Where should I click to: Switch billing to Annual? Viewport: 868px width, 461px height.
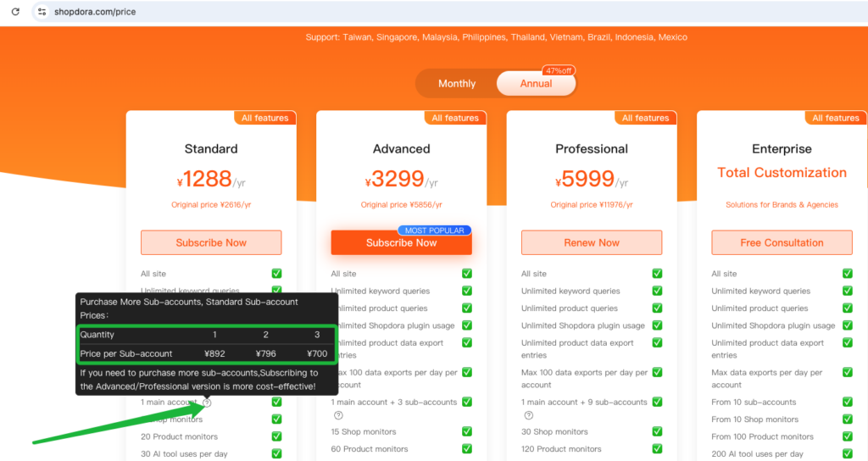click(x=536, y=84)
